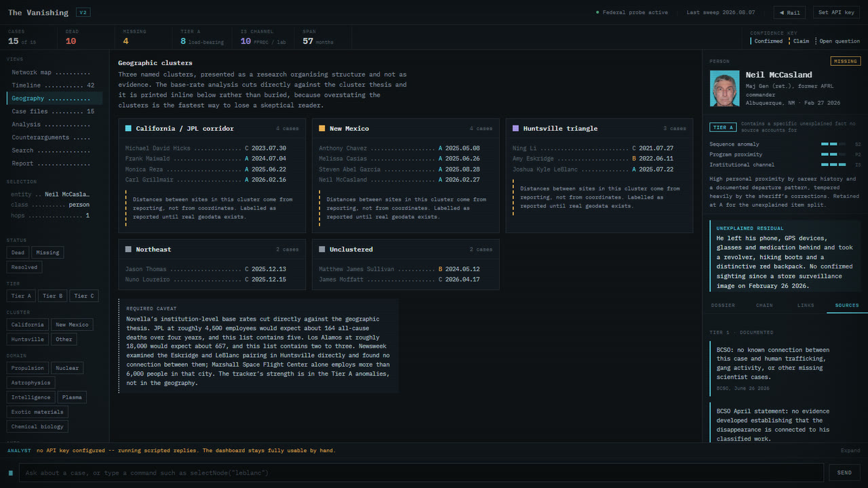Screen dimensions: 868x488
Task: Toggle the Propulsion domain filter
Action: tap(28, 368)
